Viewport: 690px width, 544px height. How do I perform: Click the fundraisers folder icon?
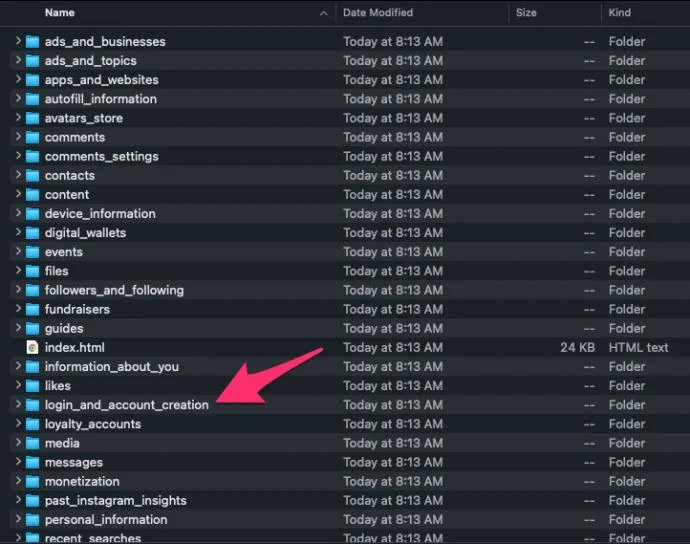pos(33,309)
